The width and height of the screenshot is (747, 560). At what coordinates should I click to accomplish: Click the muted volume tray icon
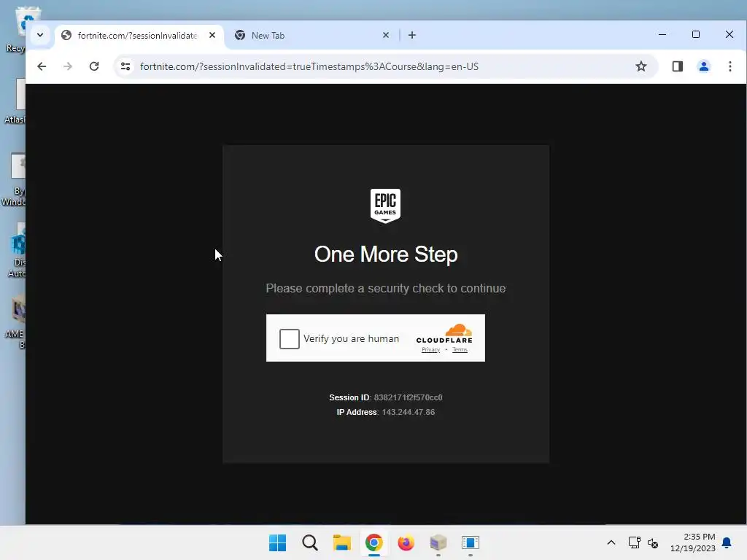pos(653,542)
